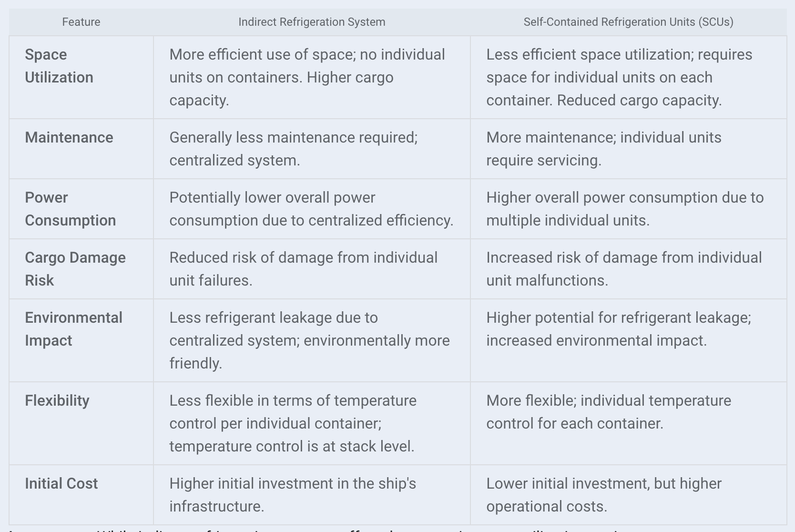
Task: Select the Environmental Impact row label
Action: pos(74,329)
